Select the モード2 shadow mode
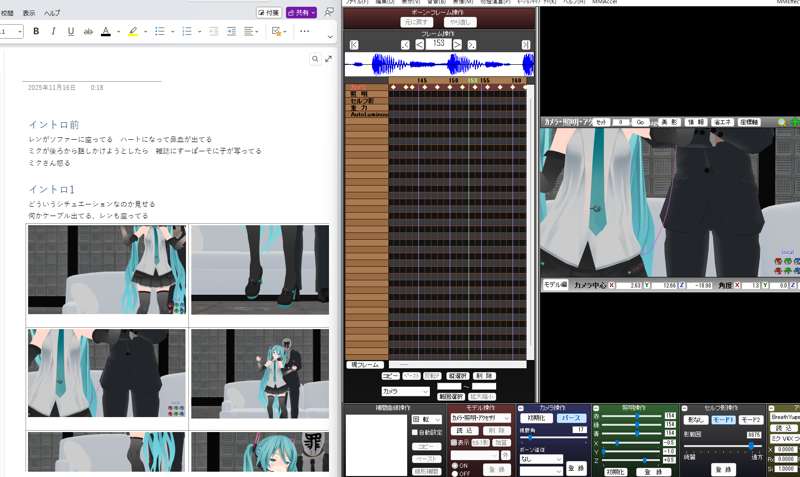This screenshot has height=477, width=800. (751, 419)
